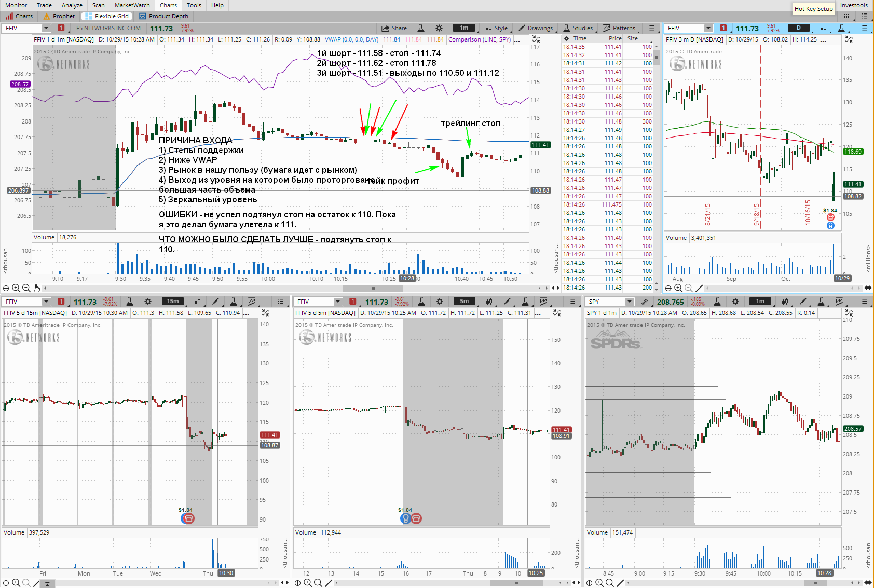Click the VWAP study label in main chart header
Screen dimensions: 874x588
[x=352, y=39]
